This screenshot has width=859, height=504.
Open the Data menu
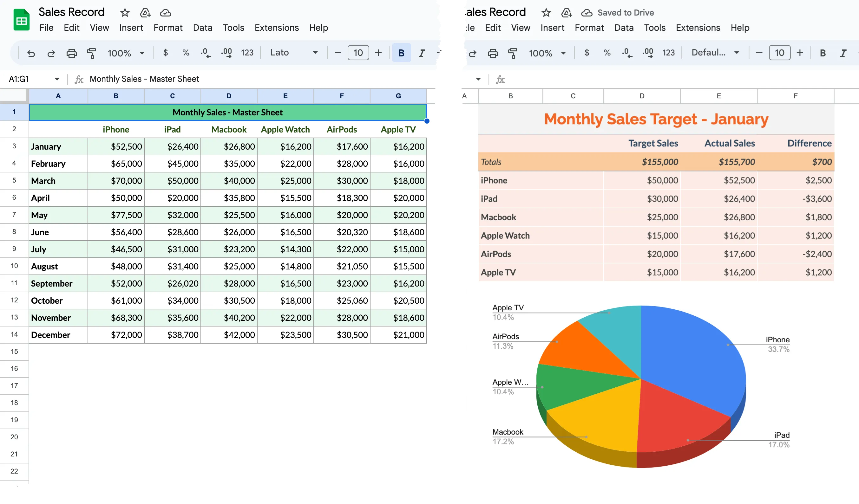click(x=202, y=28)
